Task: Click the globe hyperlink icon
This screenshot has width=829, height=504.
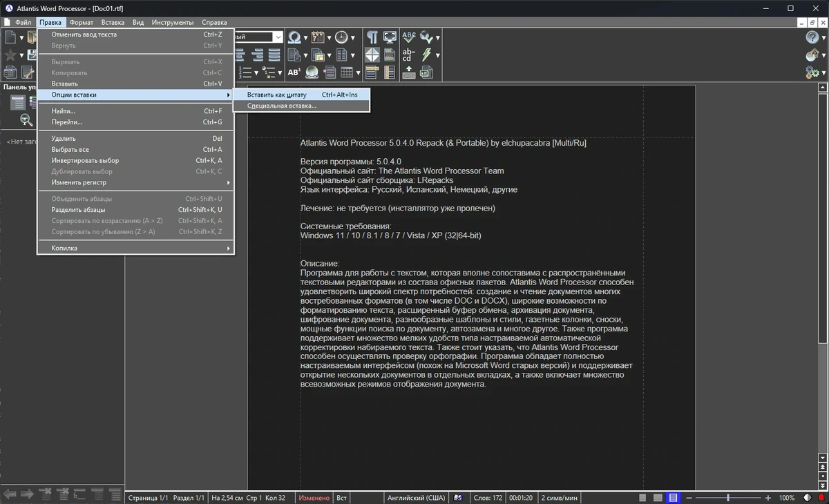Action: pyautogui.click(x=312, y=71)
